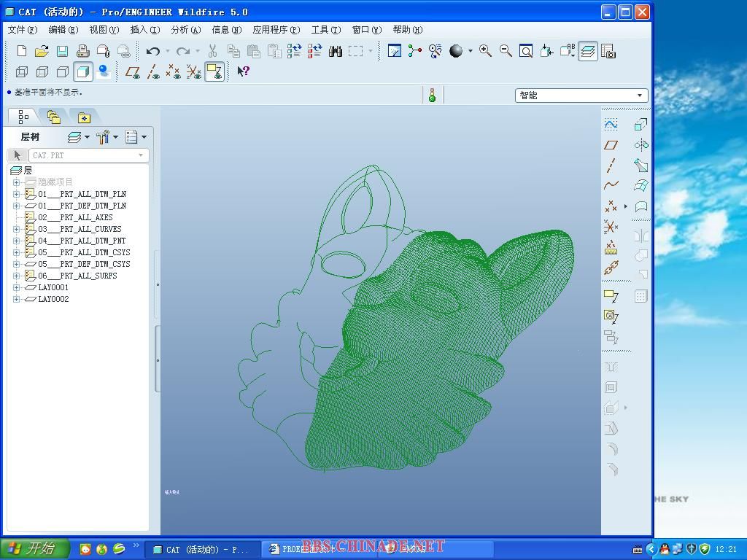This screenshot has height=560, width=747.
Task: Toggle datum axes display
Action: click(x=153, y=72)
